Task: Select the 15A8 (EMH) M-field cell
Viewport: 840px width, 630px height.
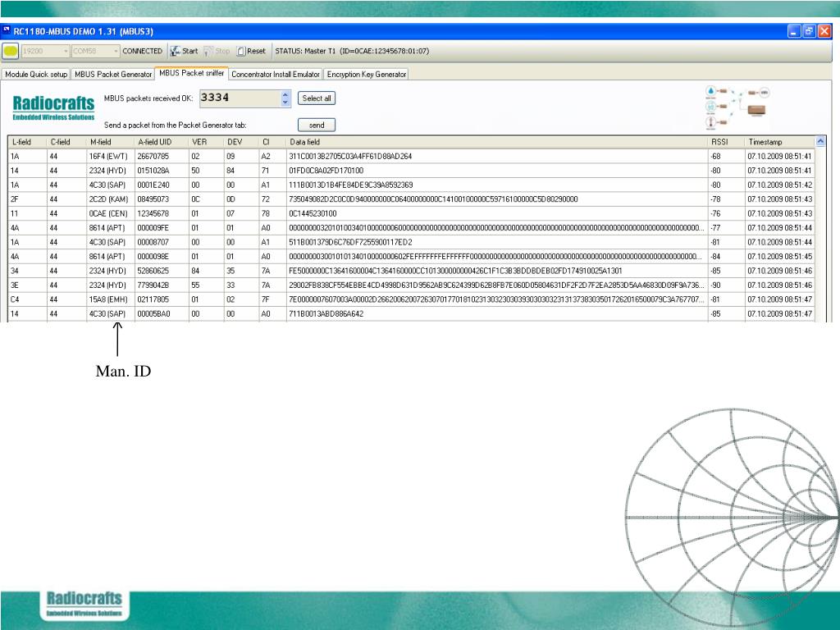Action: (111, 299)
